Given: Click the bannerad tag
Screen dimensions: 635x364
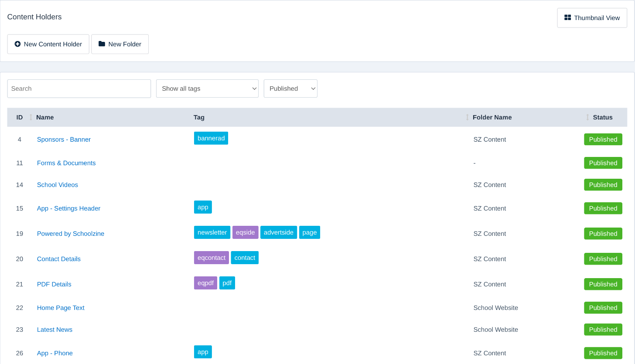Looking at the screenshot, I should [211, 138].
